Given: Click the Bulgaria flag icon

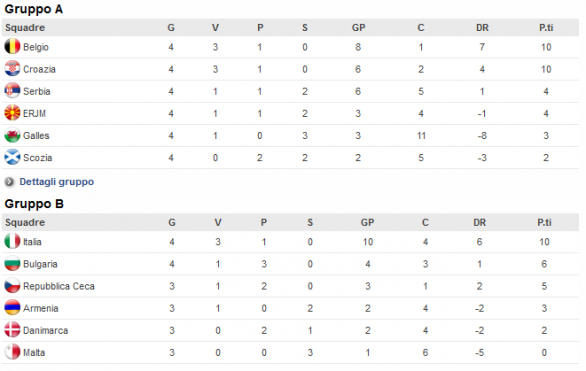Looking at the screenshot, I should pos(12,263).
